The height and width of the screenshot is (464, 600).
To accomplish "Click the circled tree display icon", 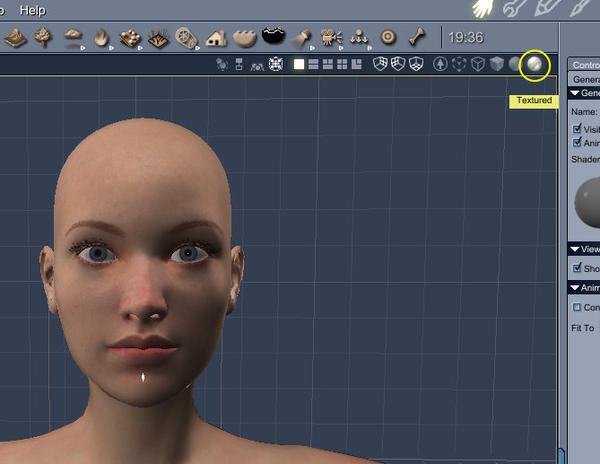I will point(440,64).
